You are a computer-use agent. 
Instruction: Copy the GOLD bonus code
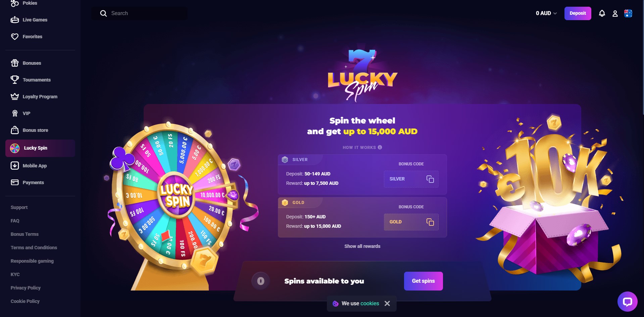tap(430, 222)
